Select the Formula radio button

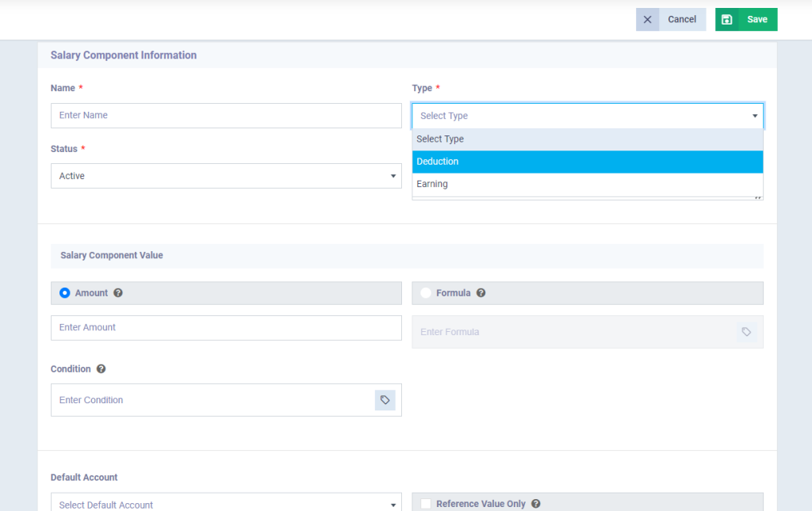(x=426, y=292)
